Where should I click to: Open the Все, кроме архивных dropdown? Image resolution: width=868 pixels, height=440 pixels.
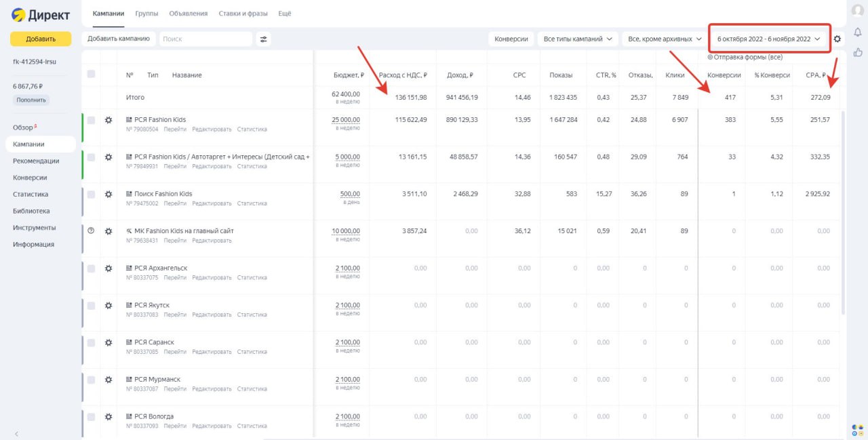[x=665, y=39]
